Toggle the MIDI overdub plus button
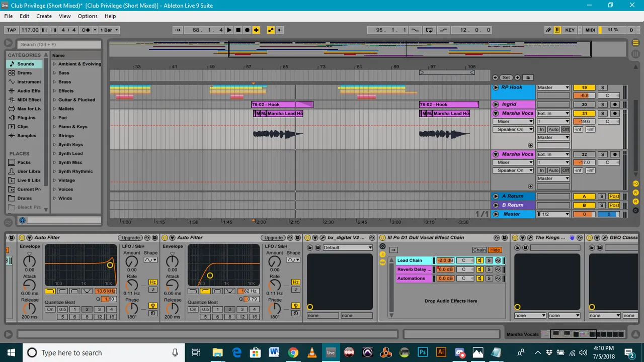This screenshot has height=362, width=644. pyautogui.click(x=257, y=30)
